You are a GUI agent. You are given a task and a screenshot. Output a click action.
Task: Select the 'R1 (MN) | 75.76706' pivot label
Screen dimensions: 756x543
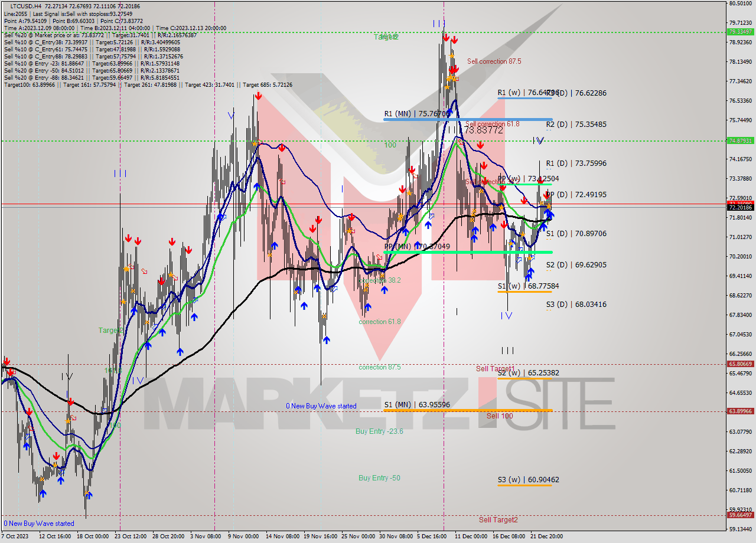click(x=417, y=114)
